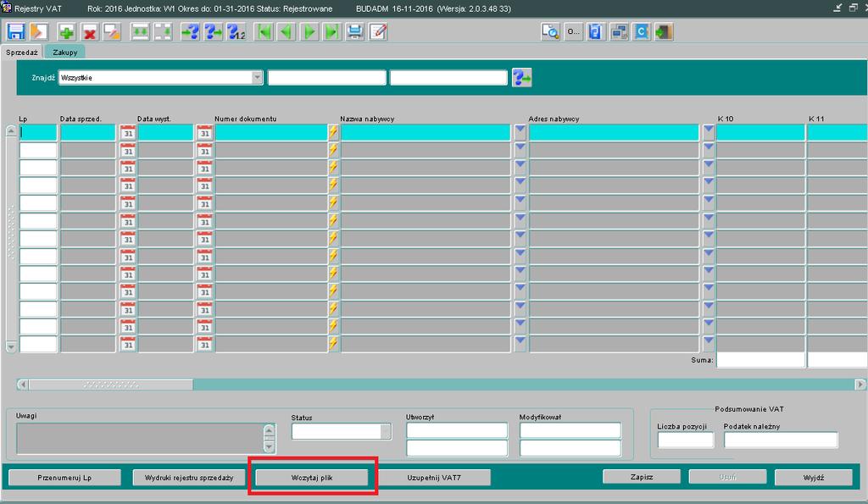This screenshot has height=504, width=868.
Task: Run search with question mark arrow icon beside Znajdź fields
Action: [x=521, y=77]
